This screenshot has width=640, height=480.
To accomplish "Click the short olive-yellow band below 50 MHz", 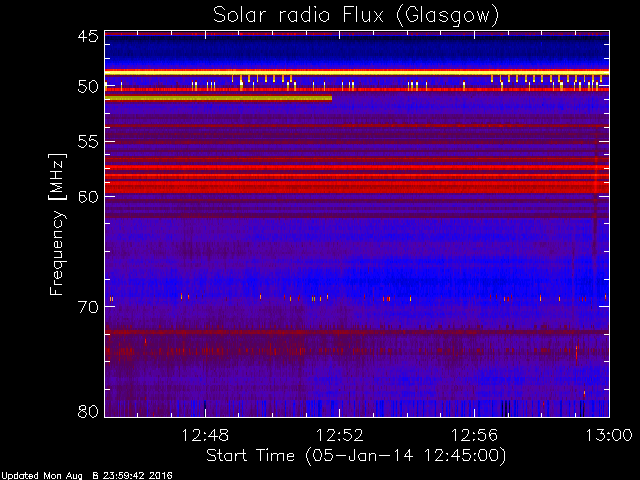I will click(218, 98).
